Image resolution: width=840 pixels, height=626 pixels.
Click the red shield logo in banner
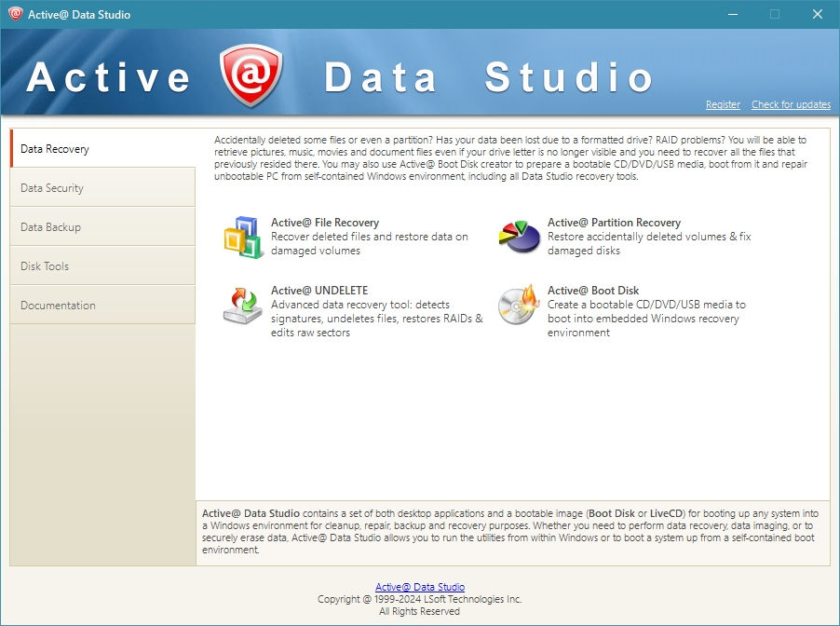click(x=251, y=75)
